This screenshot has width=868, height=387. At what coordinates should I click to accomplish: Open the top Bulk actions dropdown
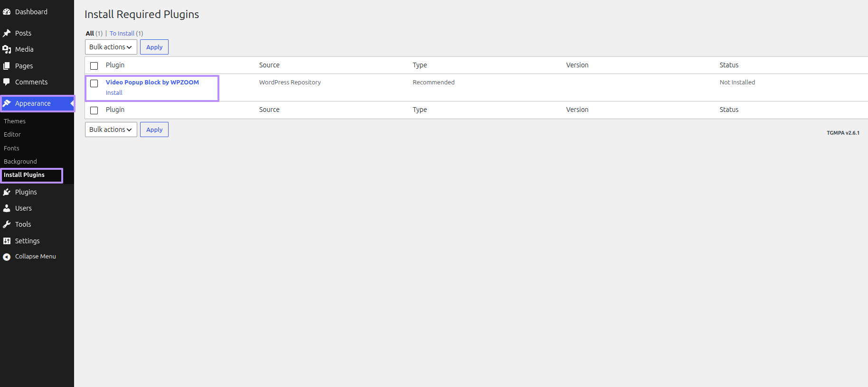[111, 47]
